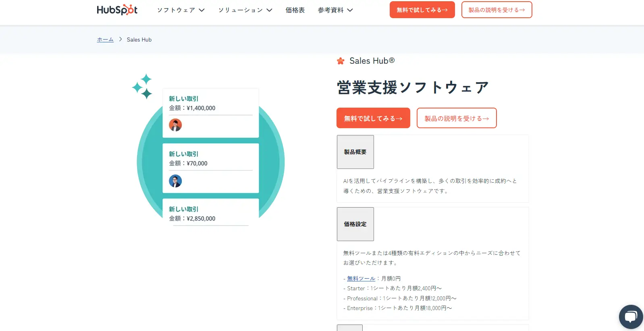Click the orange Sales Hub flower icon

[341, 61]
